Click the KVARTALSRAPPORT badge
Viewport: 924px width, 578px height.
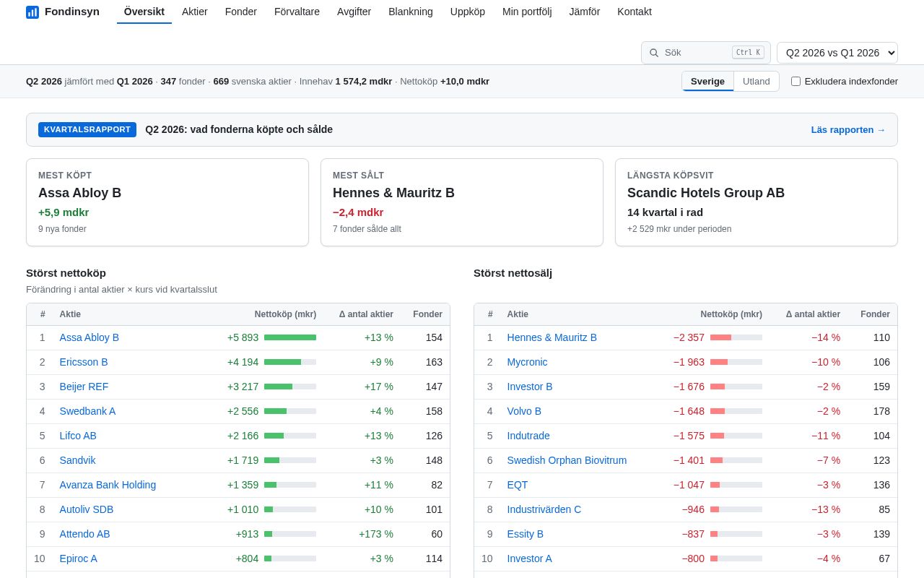tap(87, 129)
